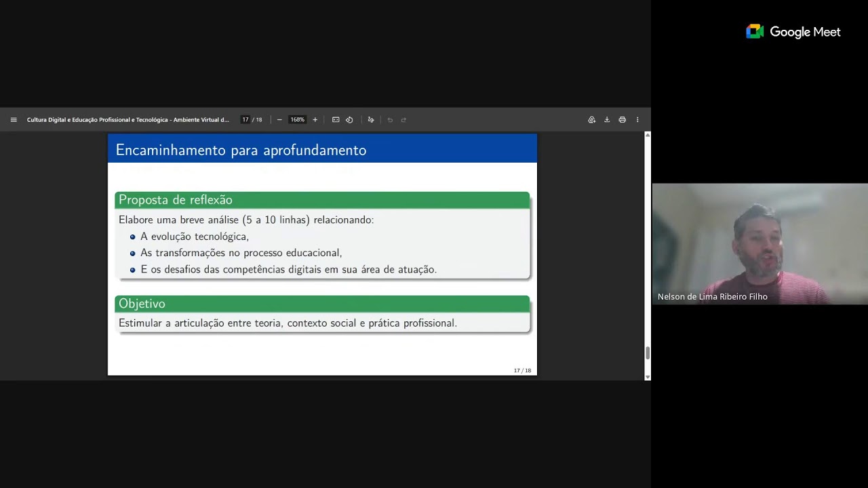Toggle fit to page view
This screenshot has width=868, height=488.
(x=336, y=120)
